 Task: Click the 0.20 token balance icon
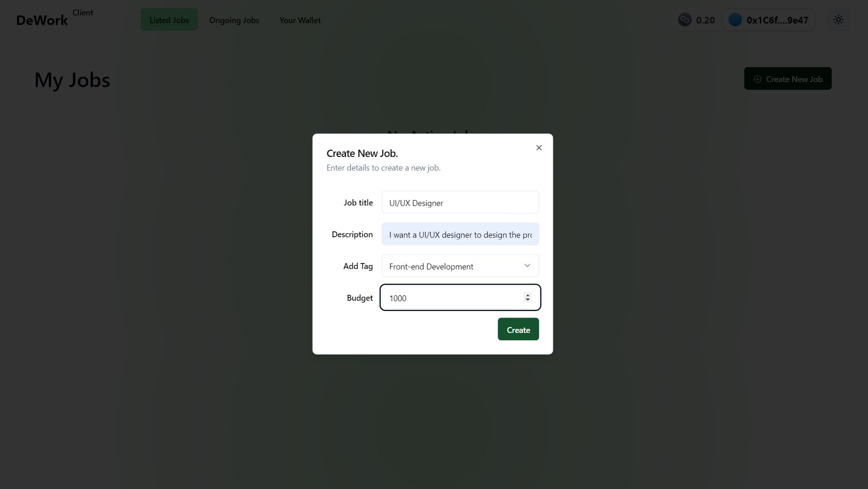684,20
